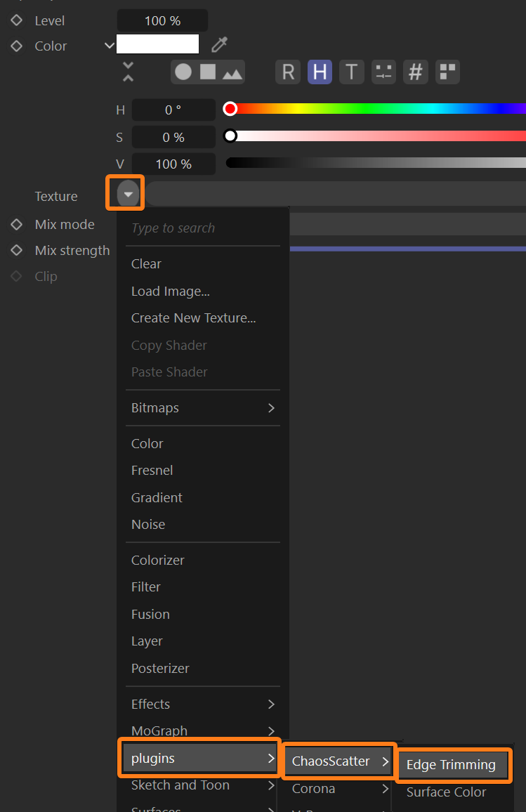The image size is (526, 812).
Task: Toggle the color mixer icon
Action: [383, 72]
